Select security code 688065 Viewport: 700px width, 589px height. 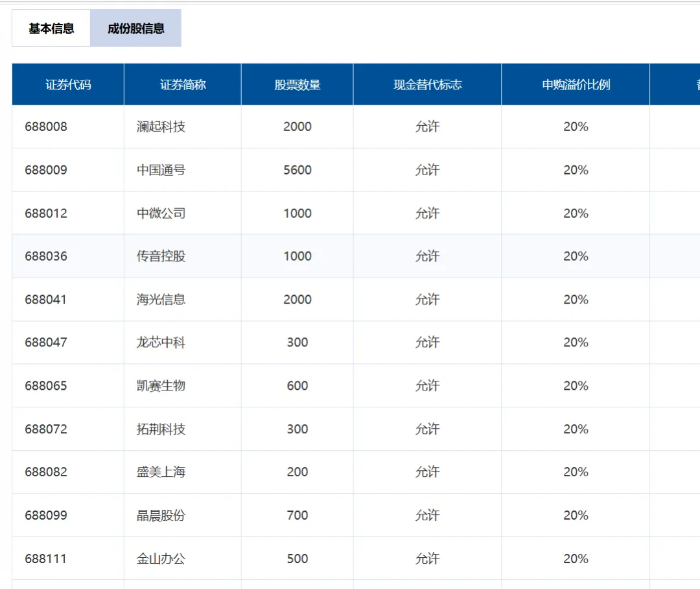46,386
